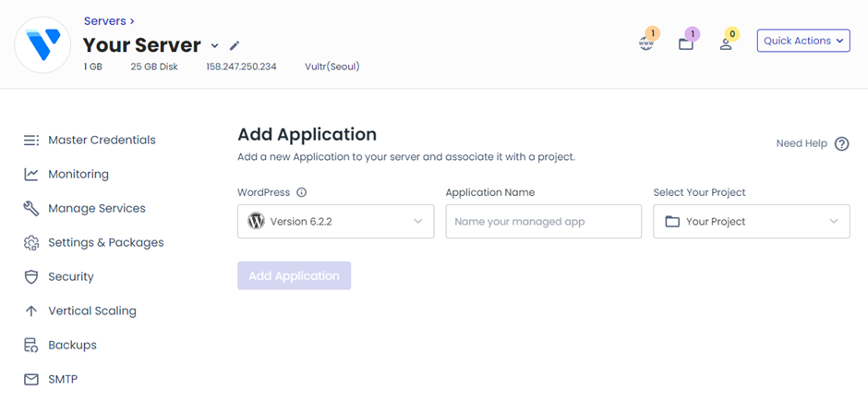Click the Vultr server logo
Image resolution: width=868 pixels, height=403 pixels.
(x=44, y=44)
